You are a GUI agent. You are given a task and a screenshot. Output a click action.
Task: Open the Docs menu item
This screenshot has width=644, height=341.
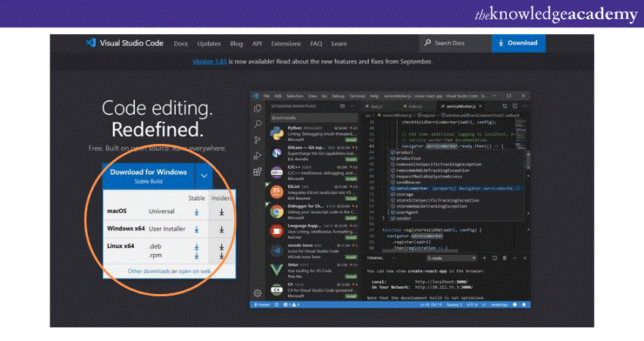[180, 44]
